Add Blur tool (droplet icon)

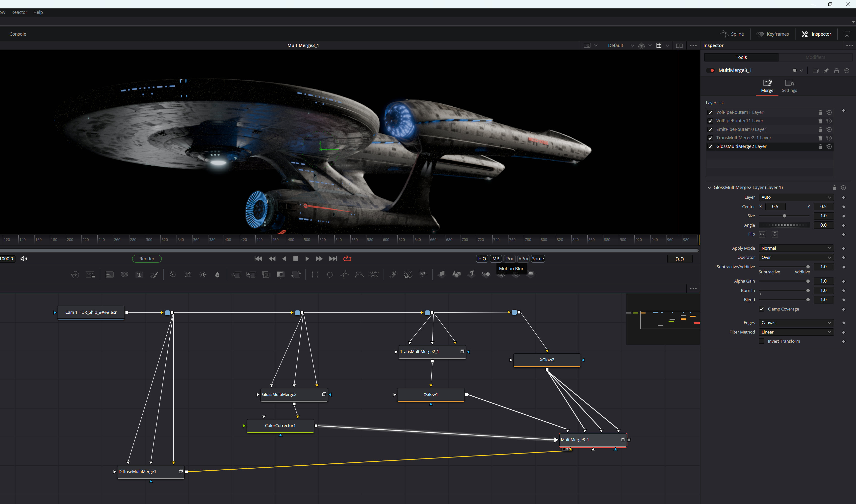(x=217, y=275)
